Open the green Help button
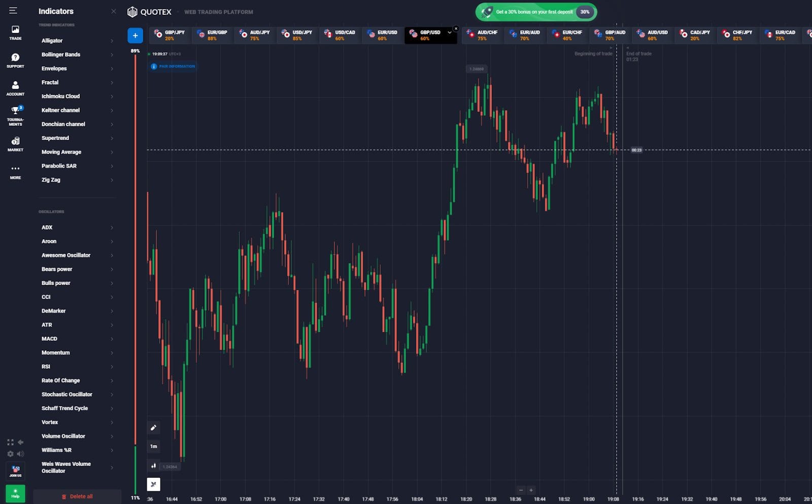This screenshot has width=812, height=504. 15,493
